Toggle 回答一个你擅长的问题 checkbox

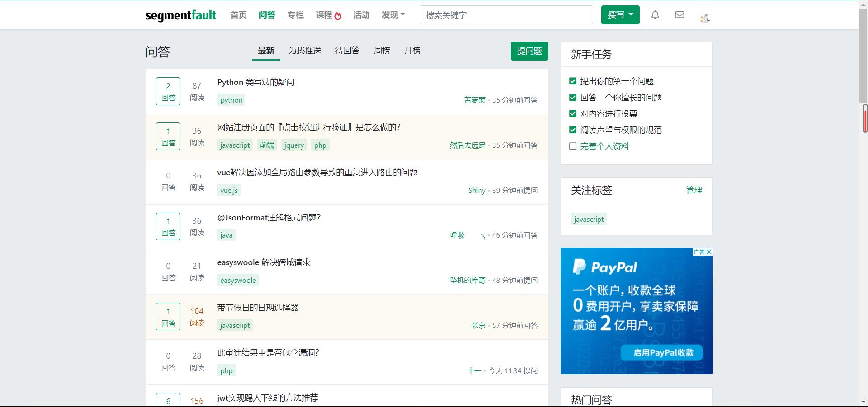point(572,98)
